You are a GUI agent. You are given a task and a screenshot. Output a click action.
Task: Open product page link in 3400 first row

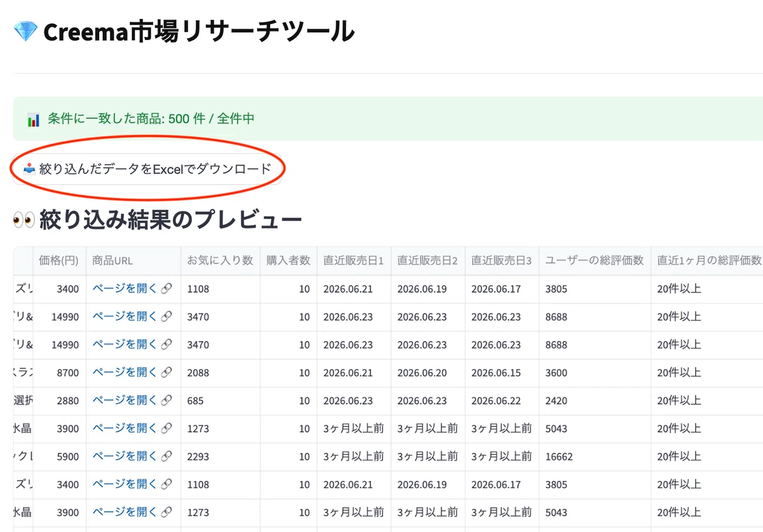[132, 289]
